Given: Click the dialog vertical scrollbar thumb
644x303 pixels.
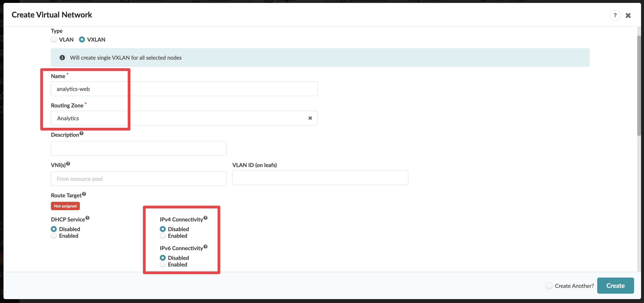Looking at the screenshot, I should (639, 86).
